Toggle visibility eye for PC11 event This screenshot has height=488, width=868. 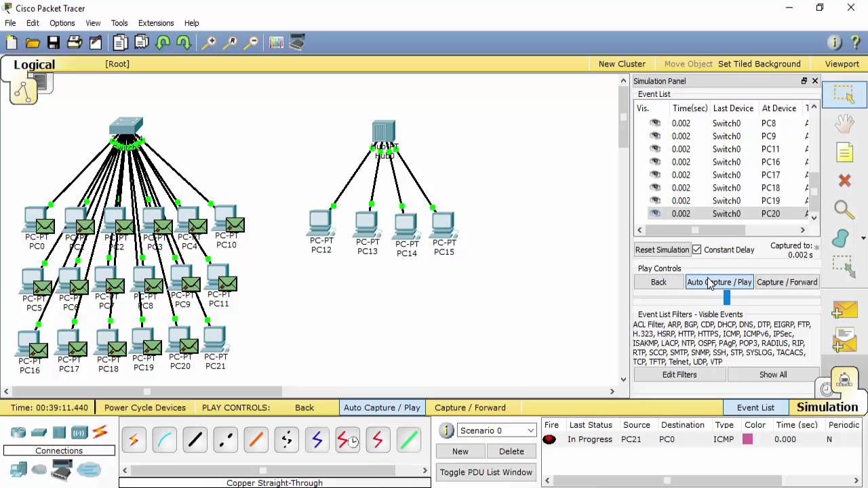click(x=655, y=149)
